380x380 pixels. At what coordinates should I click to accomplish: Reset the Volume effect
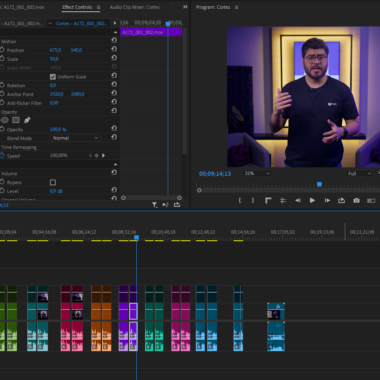114,172
